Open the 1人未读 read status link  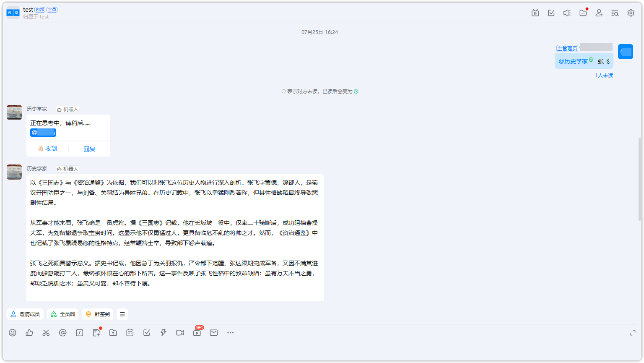point(604,75)
